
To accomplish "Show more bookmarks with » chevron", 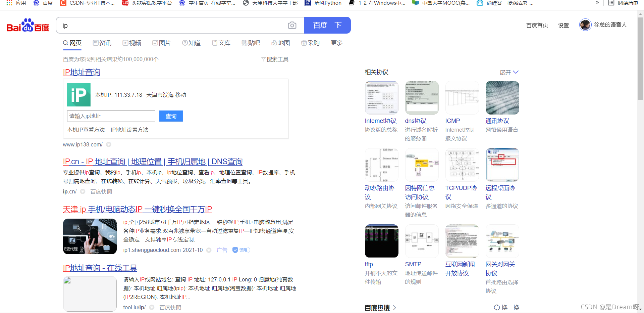I will (x=597, y=3).
